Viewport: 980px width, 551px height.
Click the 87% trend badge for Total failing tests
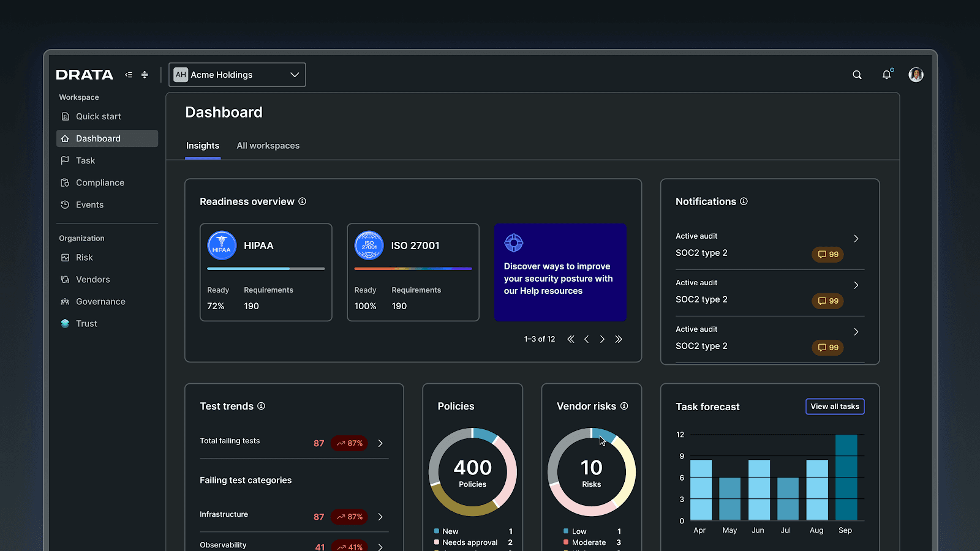pos(349,443)
